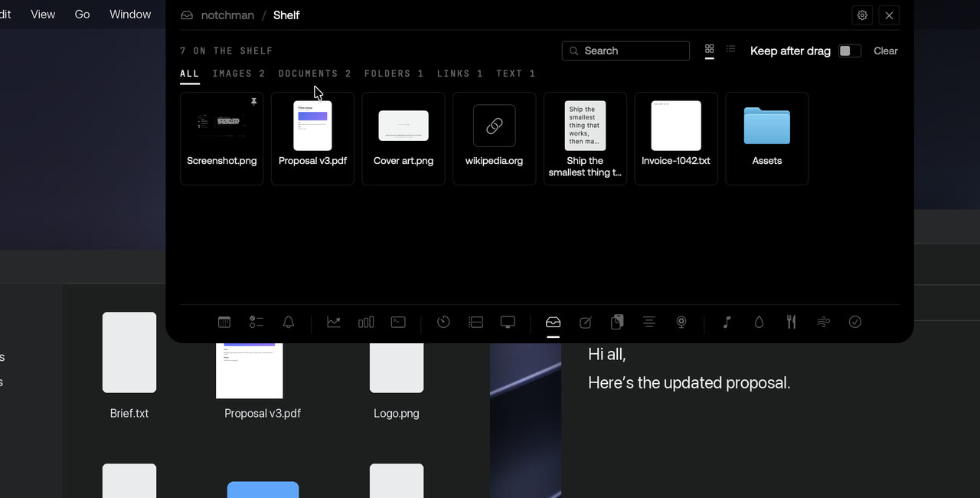This screenshot has width=980, height=498.
Task: Select the Shelf tray icon in the dock
Action: point(553,323)
